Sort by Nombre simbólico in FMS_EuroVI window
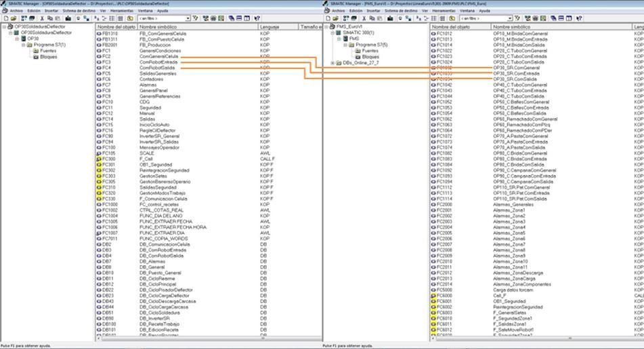The image size is (644, 349). (x=561, y=26)
